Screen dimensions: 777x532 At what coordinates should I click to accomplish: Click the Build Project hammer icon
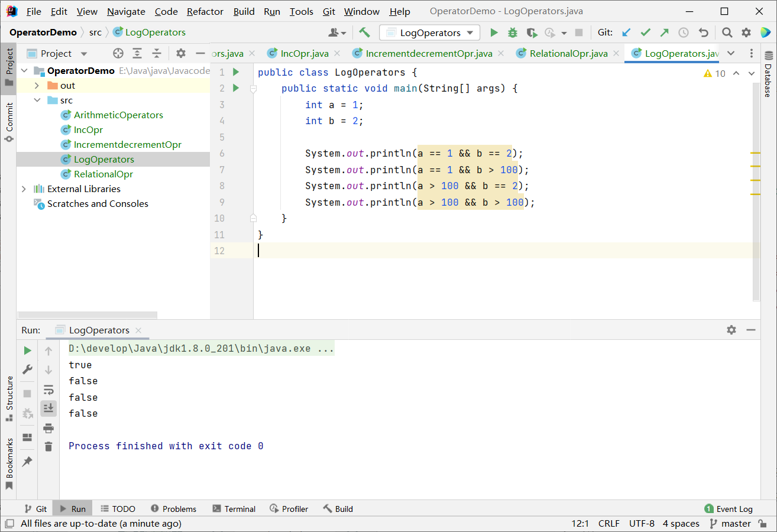[364, 33]
